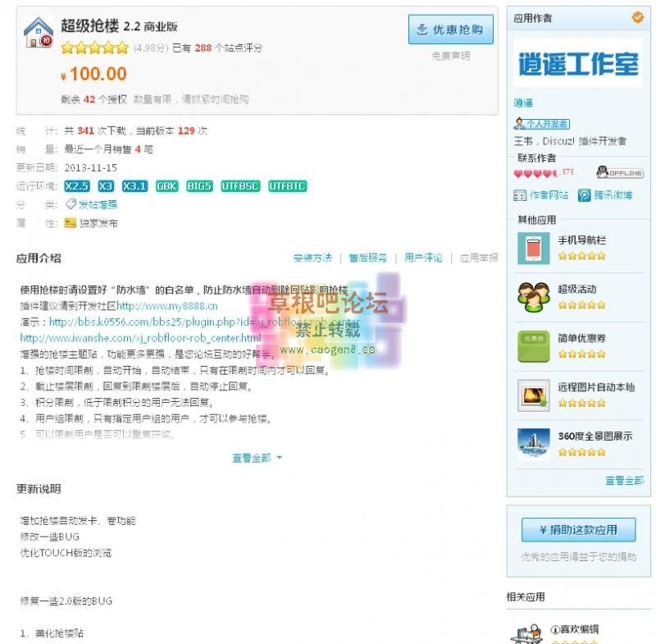Click the 超级抢楼 house app icon
Image resolution: width=656 pixels, height=644 pixels.
(x=38, y=32)
